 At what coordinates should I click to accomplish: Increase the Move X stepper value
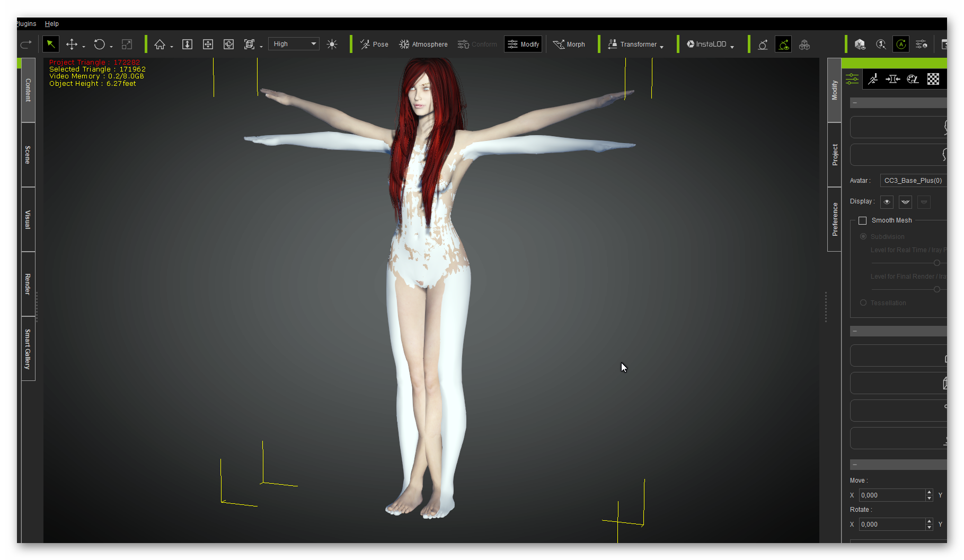click(929, 492)
